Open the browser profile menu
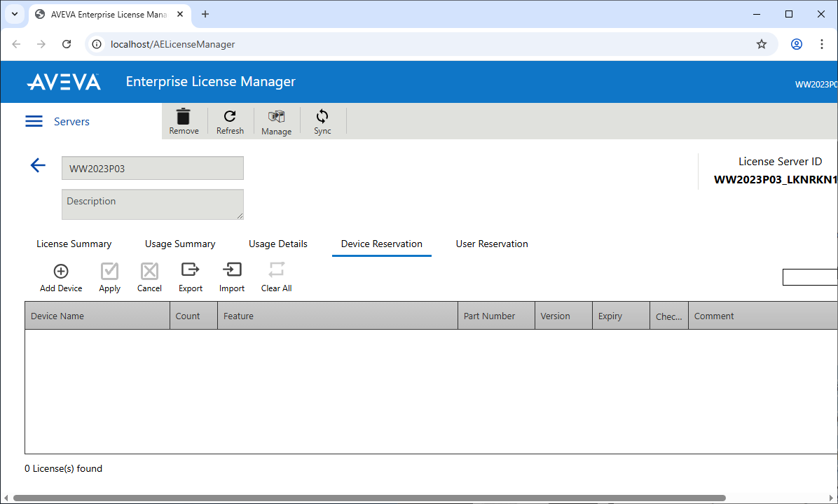 click(797, 44)
